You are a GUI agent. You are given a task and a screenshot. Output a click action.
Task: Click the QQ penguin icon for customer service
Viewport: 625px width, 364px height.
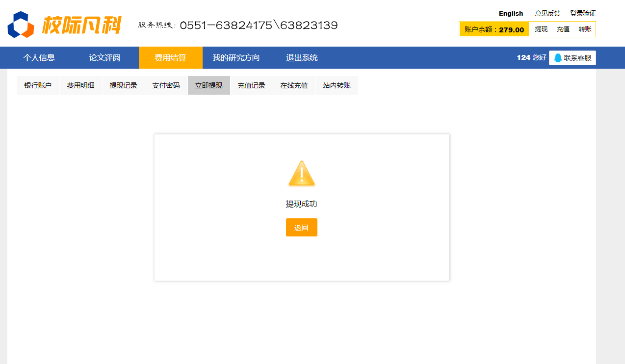tap(558, 58)
